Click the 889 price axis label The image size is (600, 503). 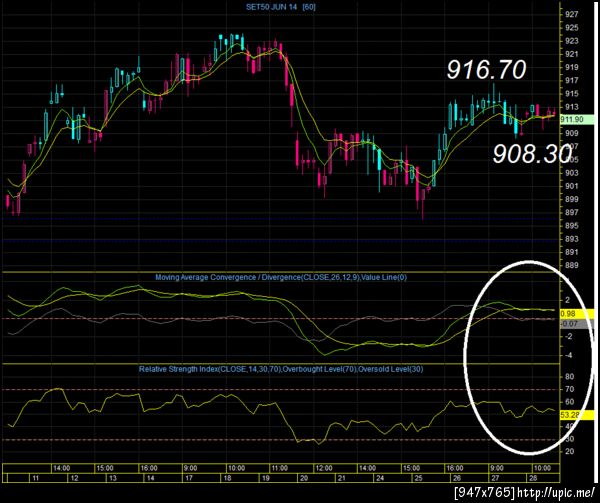572,265
